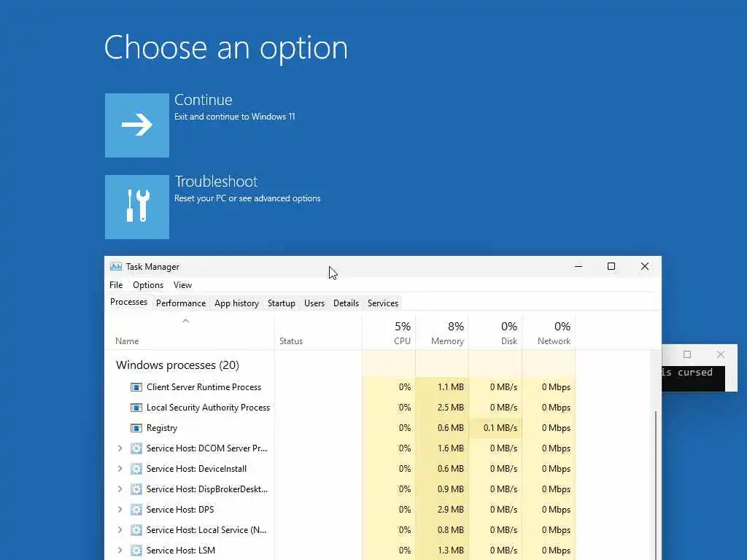
Task: Expand Service Host: DeviceInstall row
Action: (x=120, y=469)
